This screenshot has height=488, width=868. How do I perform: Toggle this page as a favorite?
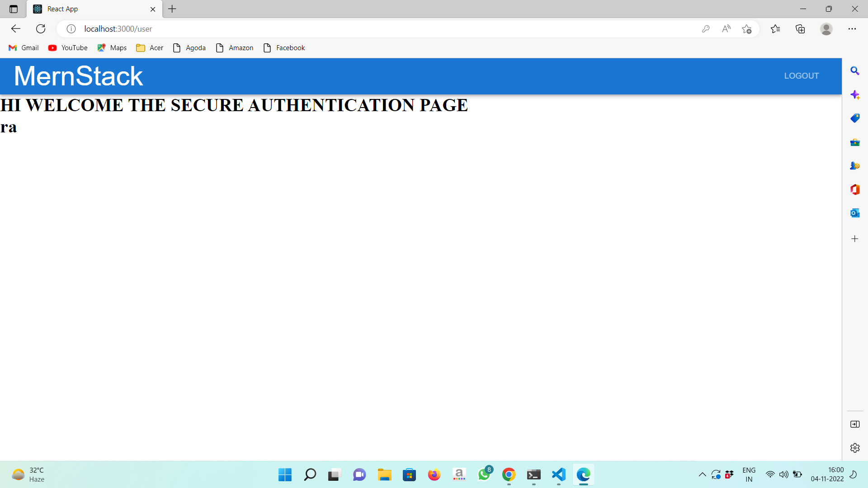[x=747, y=28]
